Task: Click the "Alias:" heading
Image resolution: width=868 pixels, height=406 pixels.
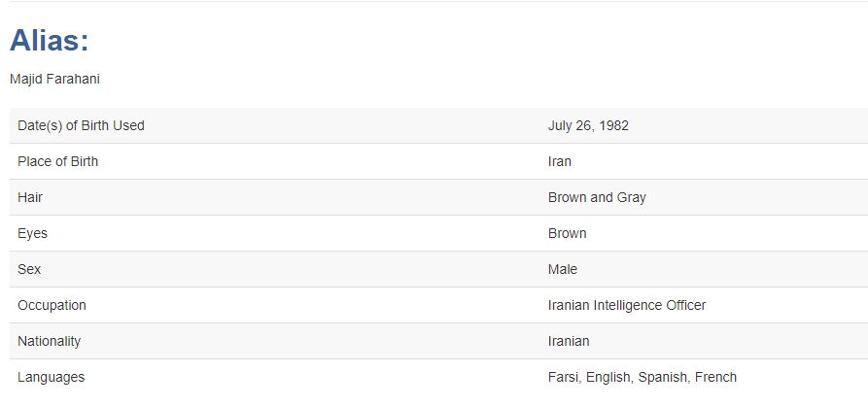Action: tap(49, 41)
